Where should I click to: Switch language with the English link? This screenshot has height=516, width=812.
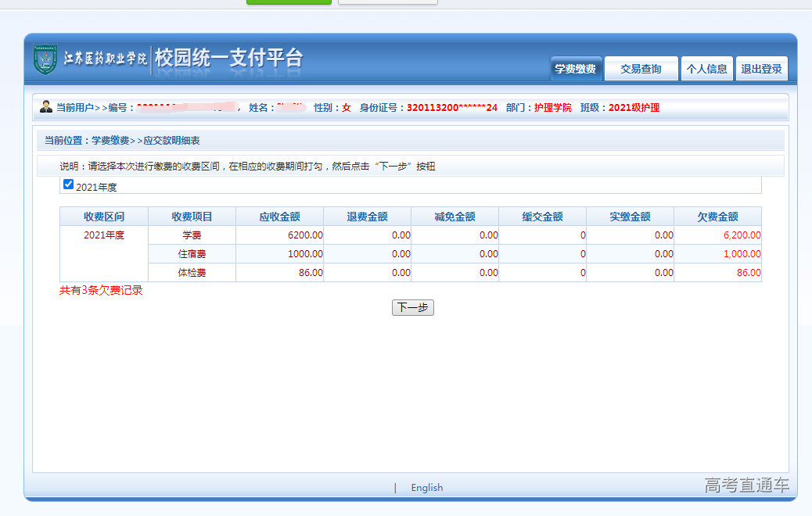coord(426,488)
